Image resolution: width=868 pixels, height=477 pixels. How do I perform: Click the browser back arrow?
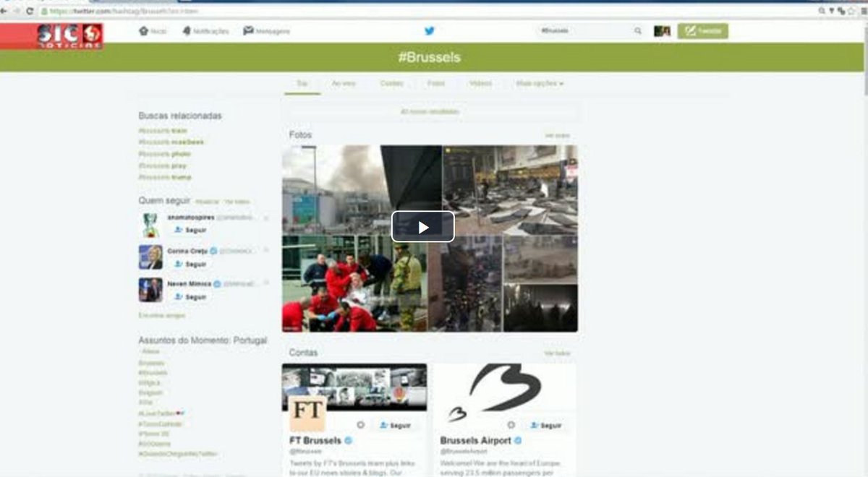click(3, 12)
